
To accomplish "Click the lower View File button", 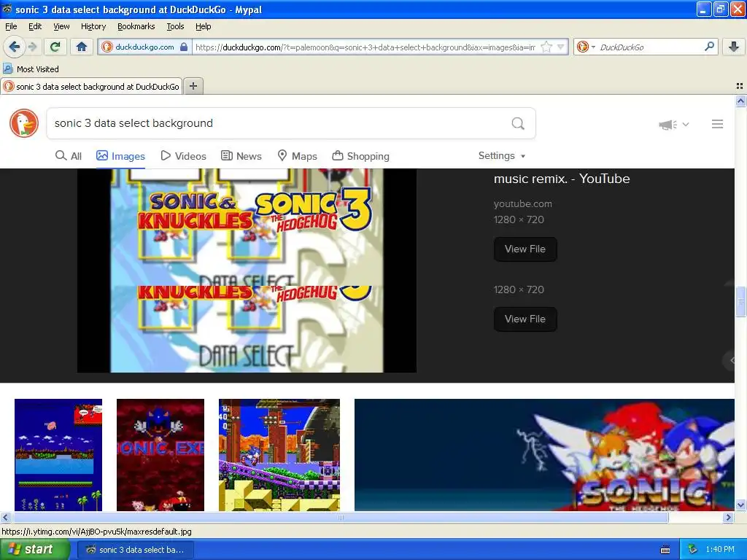I will coord(525,319).
